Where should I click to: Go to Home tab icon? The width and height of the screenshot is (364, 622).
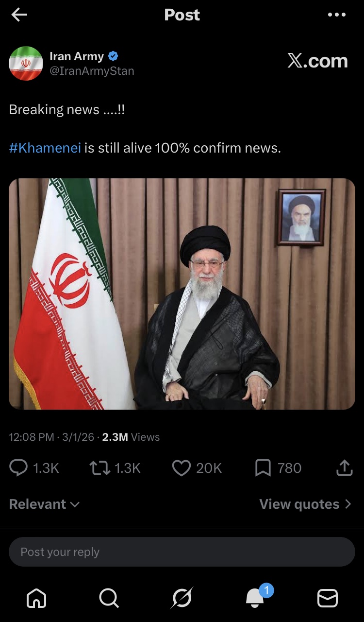click(36, 598)
